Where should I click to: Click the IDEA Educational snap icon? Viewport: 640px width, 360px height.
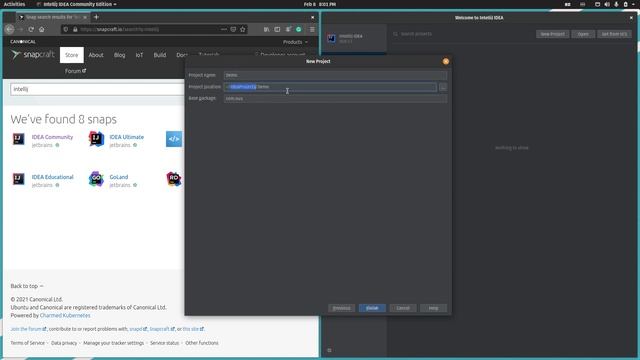[x=18, y=179]
